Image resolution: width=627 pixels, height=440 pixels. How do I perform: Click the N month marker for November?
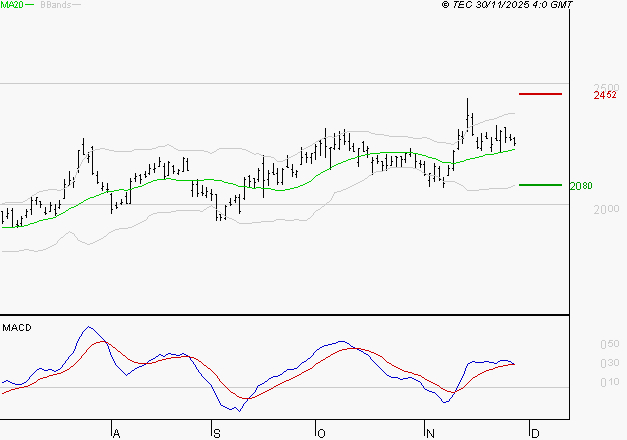(430, 434)
